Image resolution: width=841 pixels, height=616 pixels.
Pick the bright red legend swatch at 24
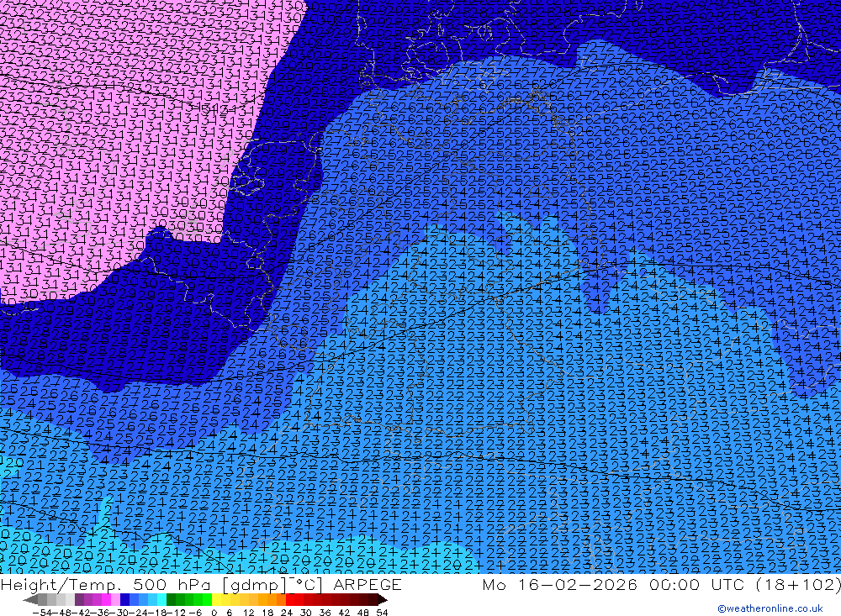point(291,599)
